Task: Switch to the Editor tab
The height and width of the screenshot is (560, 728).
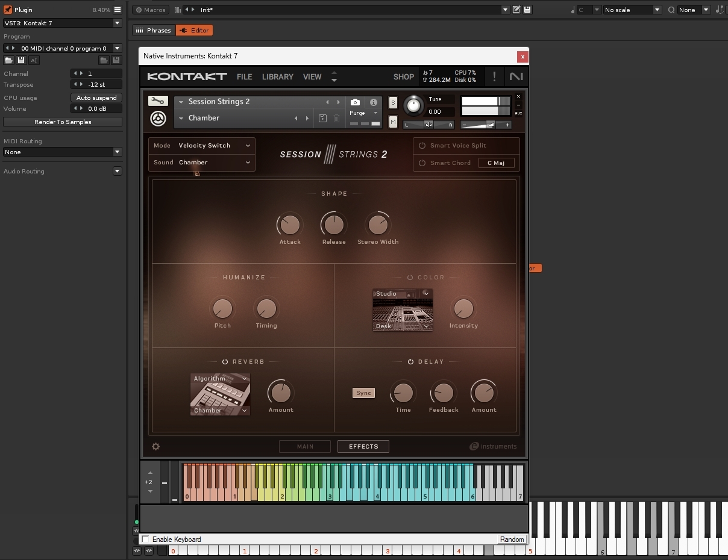Action: click(194, 30)
